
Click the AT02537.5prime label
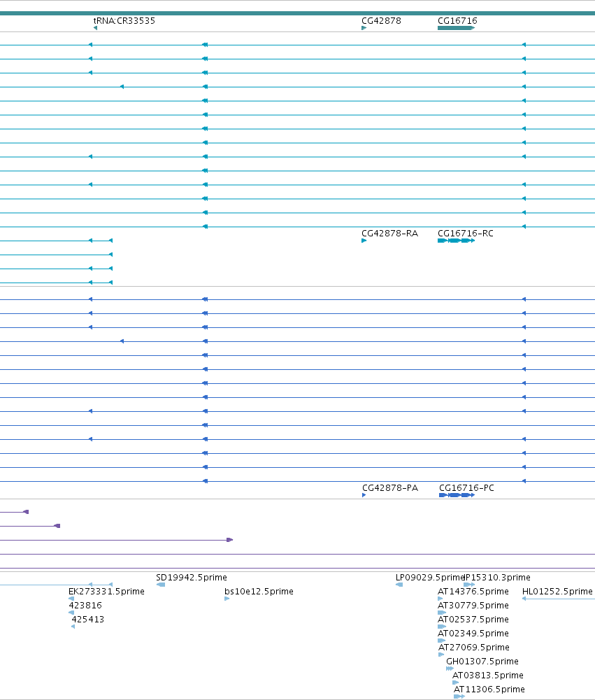point(473,620)
